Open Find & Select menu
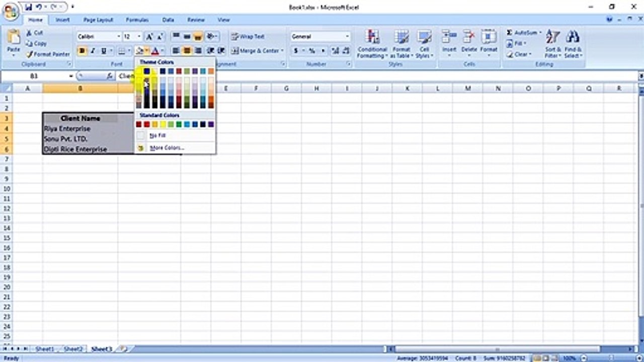This screenshot has width=644, height=362. tap(573, 44)
